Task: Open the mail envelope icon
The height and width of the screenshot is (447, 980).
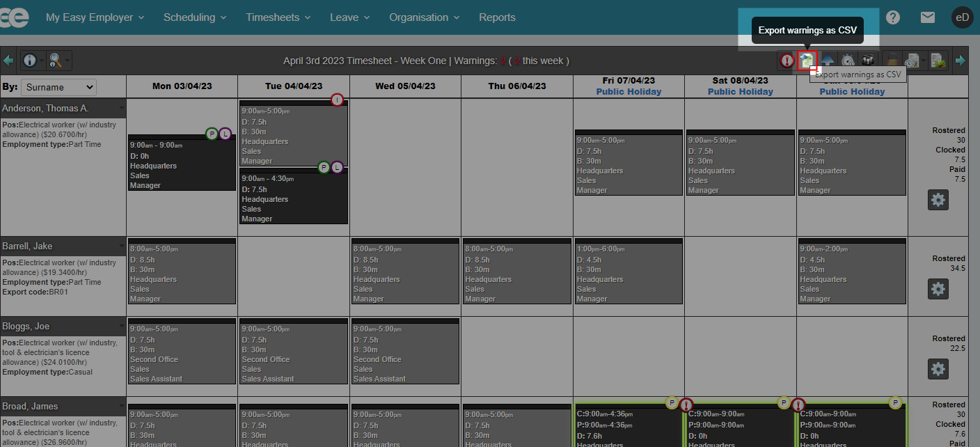Action: (928, 17)
